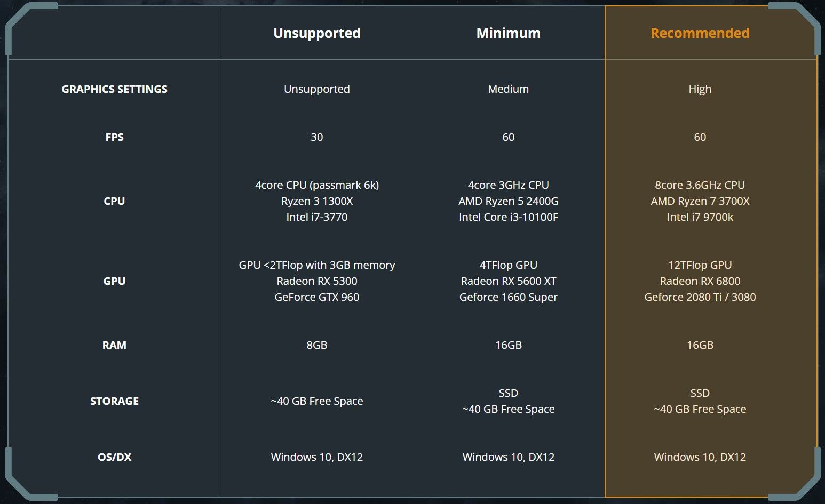Click the Medium graphics setting cell
The image size is (825, 504).
[x=508, y=89]
